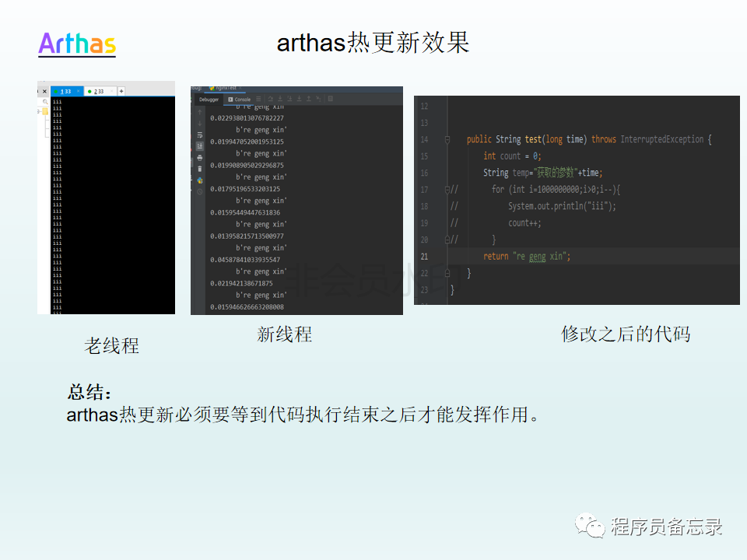Switch to the Debugger tab

click(209, 100)
